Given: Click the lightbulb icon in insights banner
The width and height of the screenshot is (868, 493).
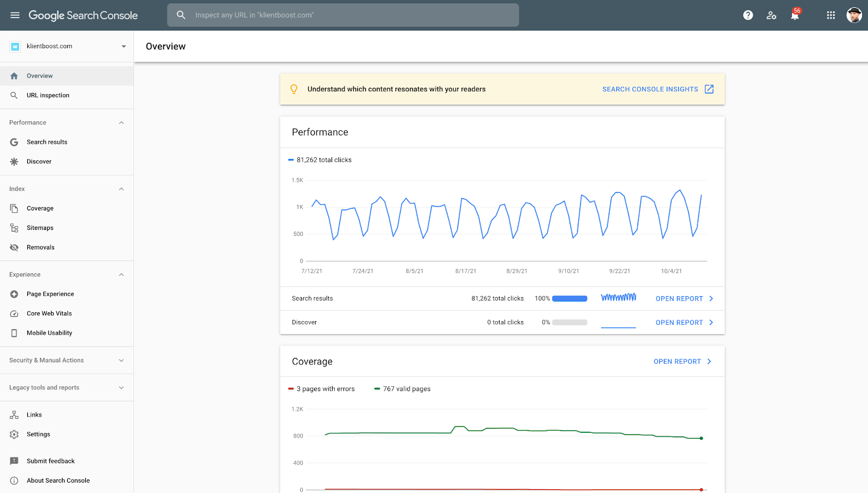Looking at the screenshot, I should (293, 89).
